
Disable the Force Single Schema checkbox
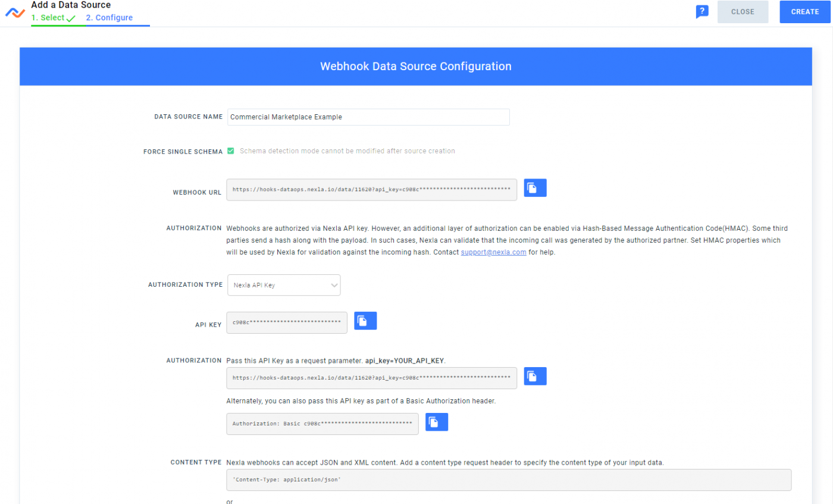click(231, 151)
